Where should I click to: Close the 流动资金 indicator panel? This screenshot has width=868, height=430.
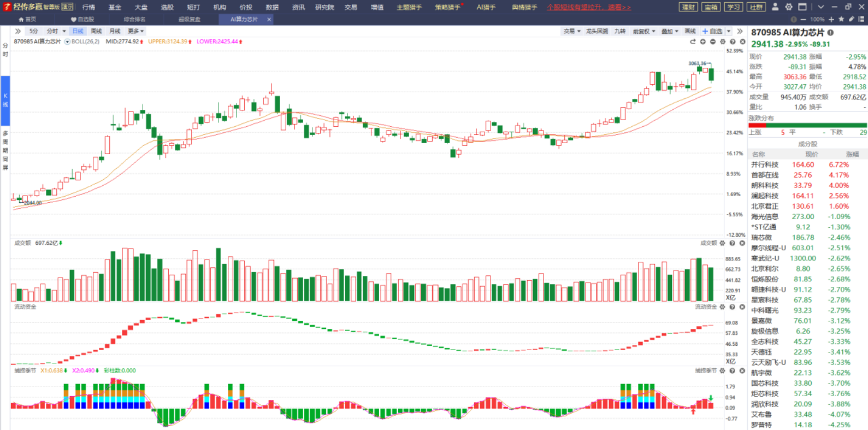742,307
